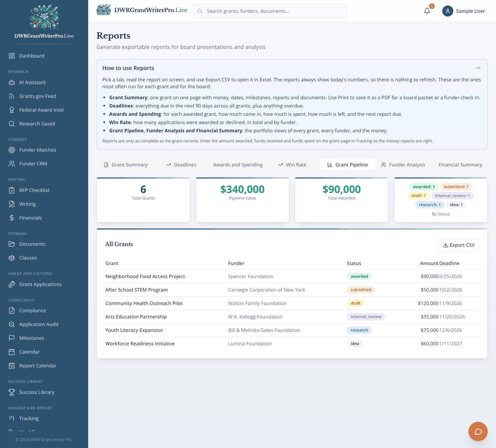This screenshot has height=448, width=496.
Task: Open Documents in the sidebar
Action: click(x=44, y=244)
